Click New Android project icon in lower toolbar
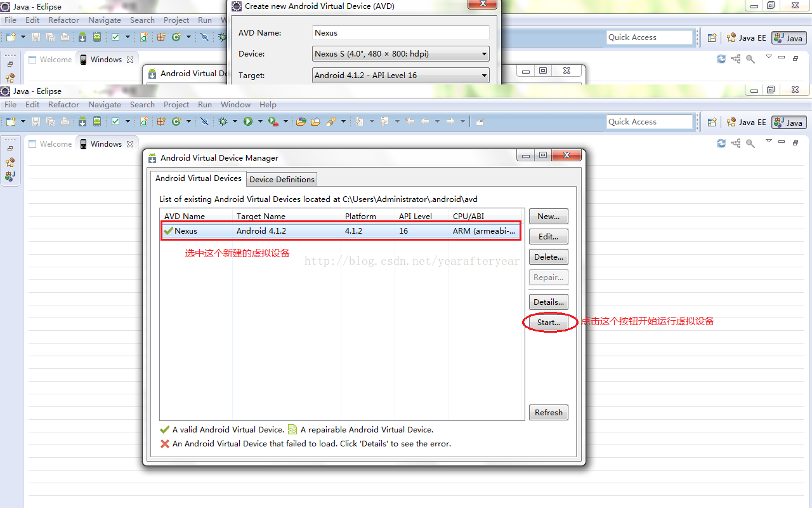812x508 pixels. click(x=144, y=121)
